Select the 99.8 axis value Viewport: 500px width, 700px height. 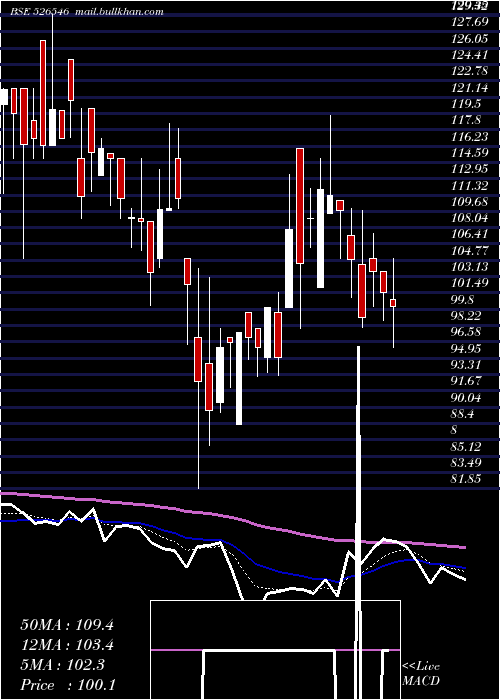(x=464, y=299)
